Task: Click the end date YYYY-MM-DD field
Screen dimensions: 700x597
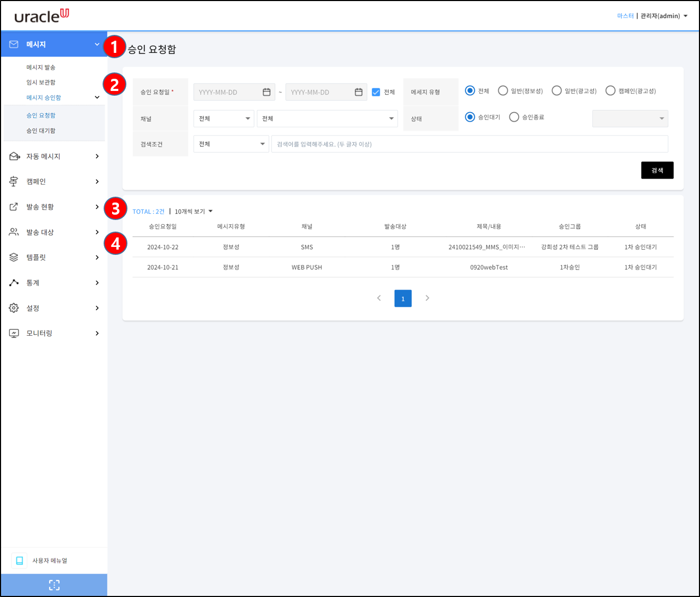Action: click(x=326, y=92)
